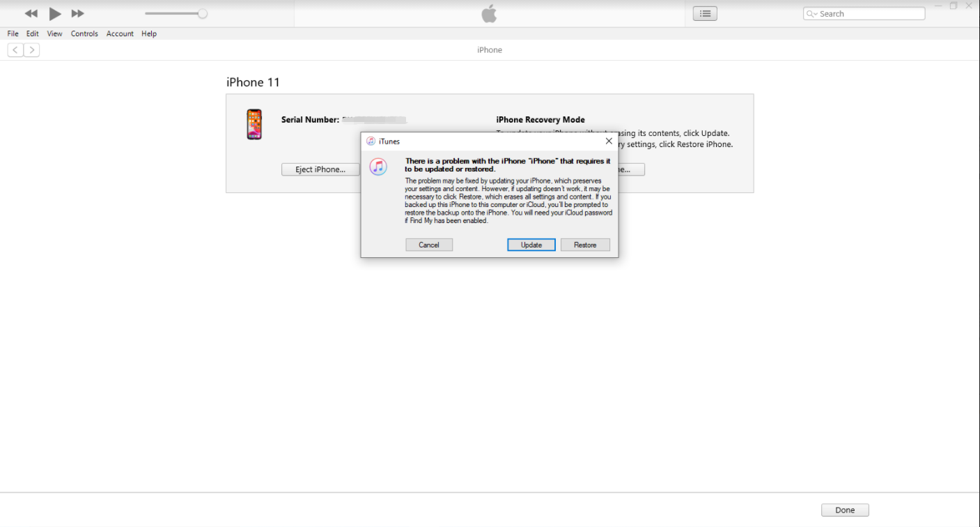This screenshot has height=527, width=980.
Task: Choose Update in the iTunes dialog
Action: 531,245
